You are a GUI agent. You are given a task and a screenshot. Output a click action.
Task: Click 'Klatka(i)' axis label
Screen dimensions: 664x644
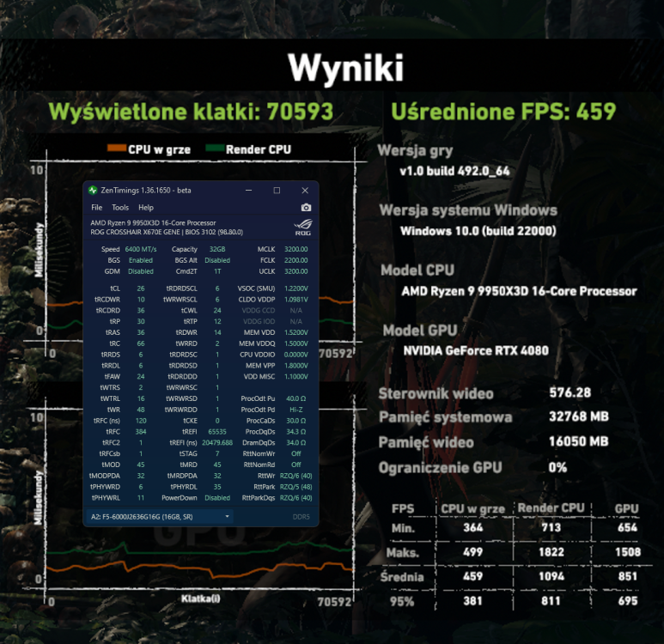tap(200, 598)
